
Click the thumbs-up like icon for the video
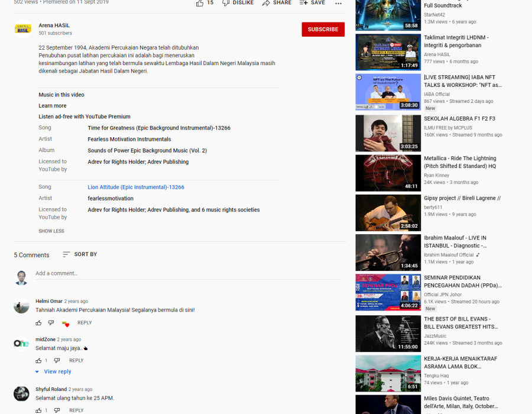(200, 3)
